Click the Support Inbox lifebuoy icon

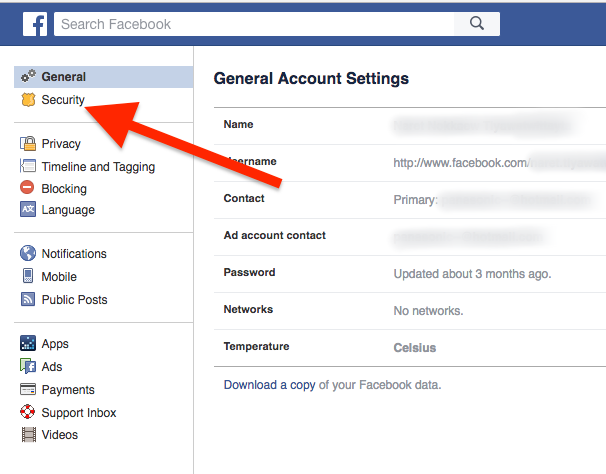pyautogui.click(x=27, y=412)
